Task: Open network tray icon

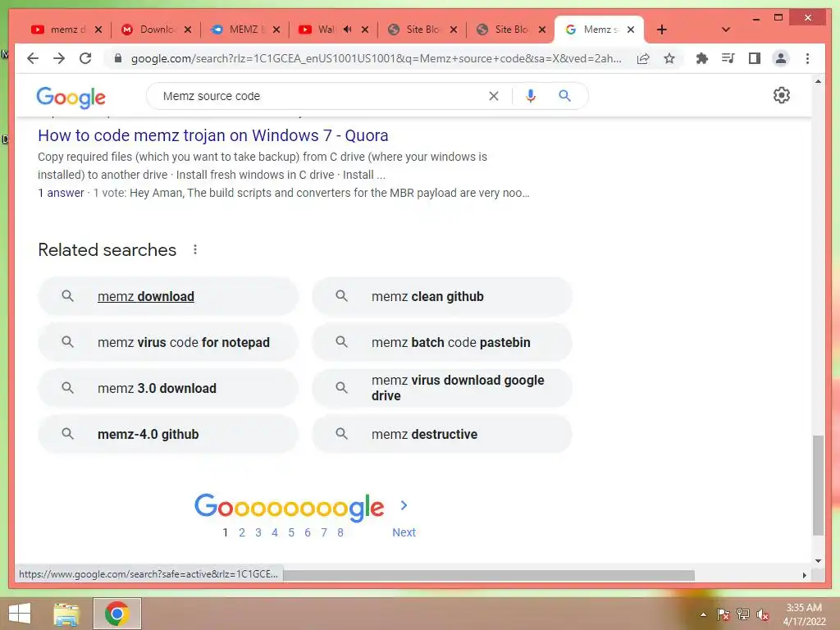Action: coord(743,614)
